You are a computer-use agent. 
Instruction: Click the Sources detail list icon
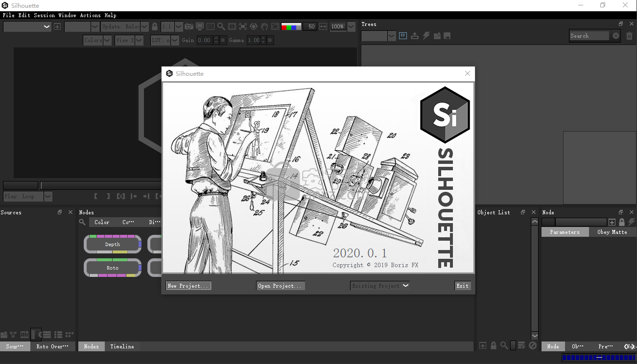tap(58, 335)
